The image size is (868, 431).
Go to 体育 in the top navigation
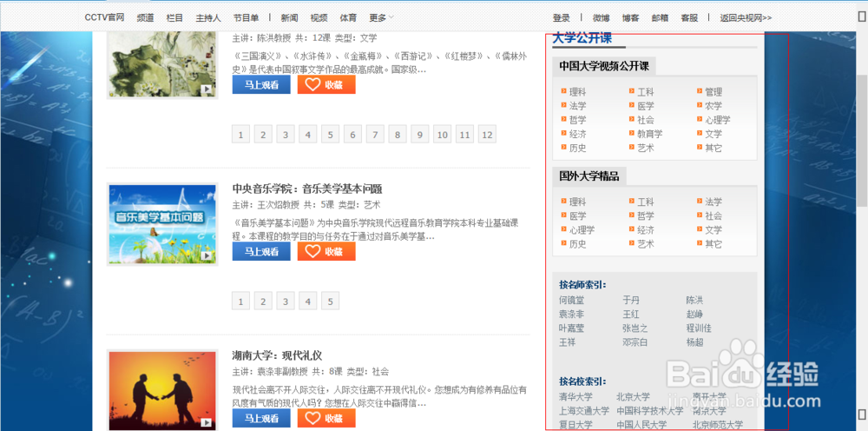click(x=348, y=17)
